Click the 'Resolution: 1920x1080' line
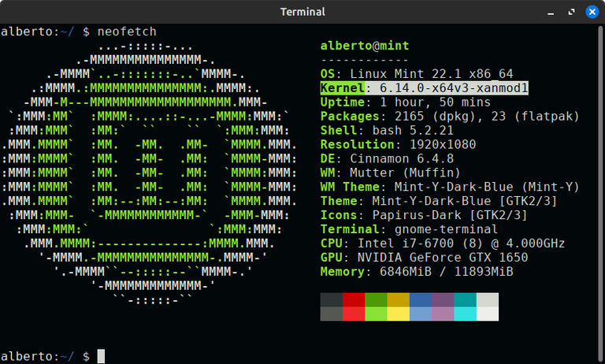Viewport: 605px width, 364px height. click(398, 144)
